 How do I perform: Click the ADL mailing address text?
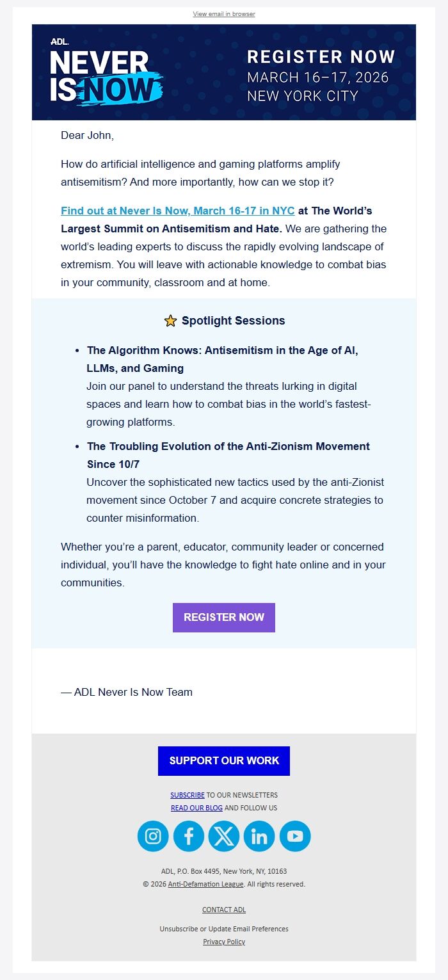223,871
